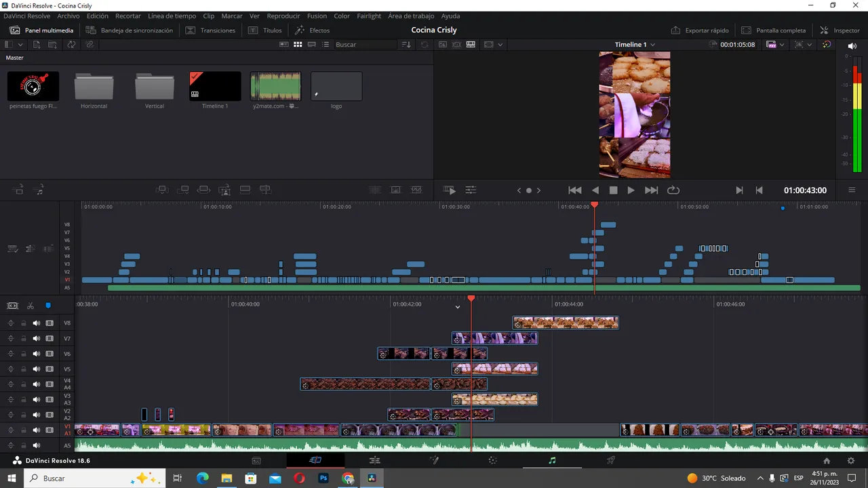Switch media pool to filmstrip view
Image resolution: width=868 pixels, height=488 pixels.
tap(312, 44)
